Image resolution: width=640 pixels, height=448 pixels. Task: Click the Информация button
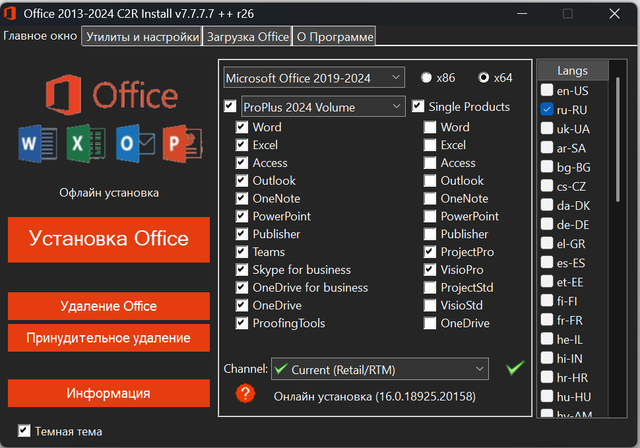(109, 393)
